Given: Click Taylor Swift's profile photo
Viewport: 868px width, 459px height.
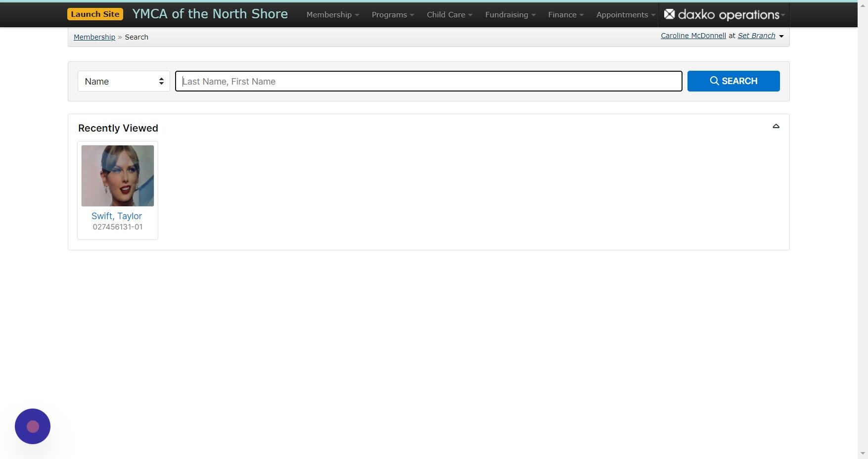Looking at the screenshot, I should (117, 175).
